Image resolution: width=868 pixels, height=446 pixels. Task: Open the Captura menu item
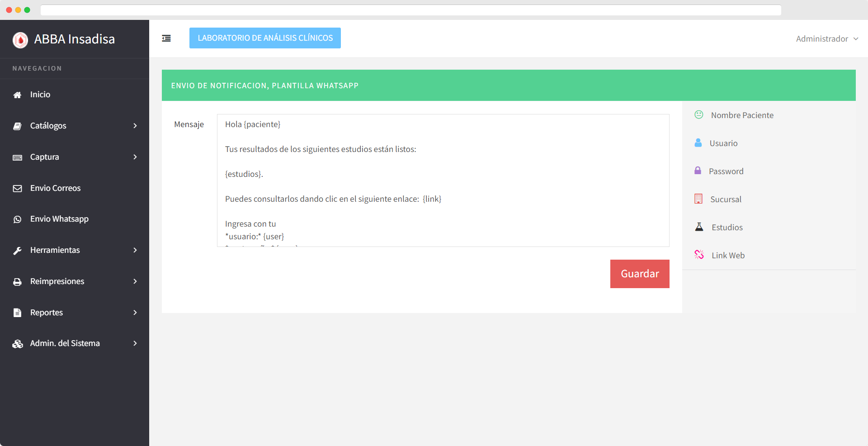point(75,157)
